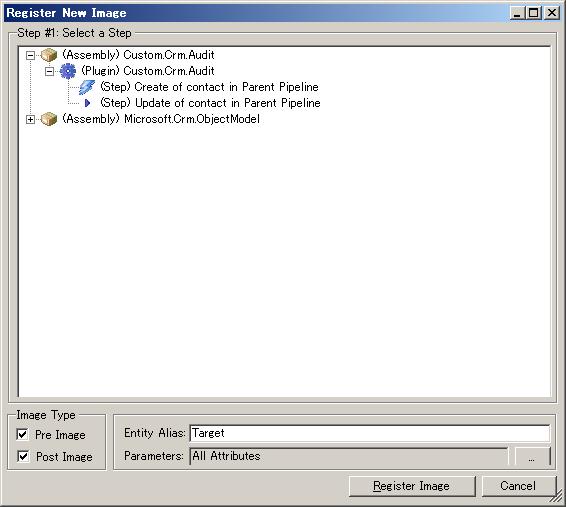
Task: Select the Custom.Crm.Audit assembly node
Action: click(139, 55)
